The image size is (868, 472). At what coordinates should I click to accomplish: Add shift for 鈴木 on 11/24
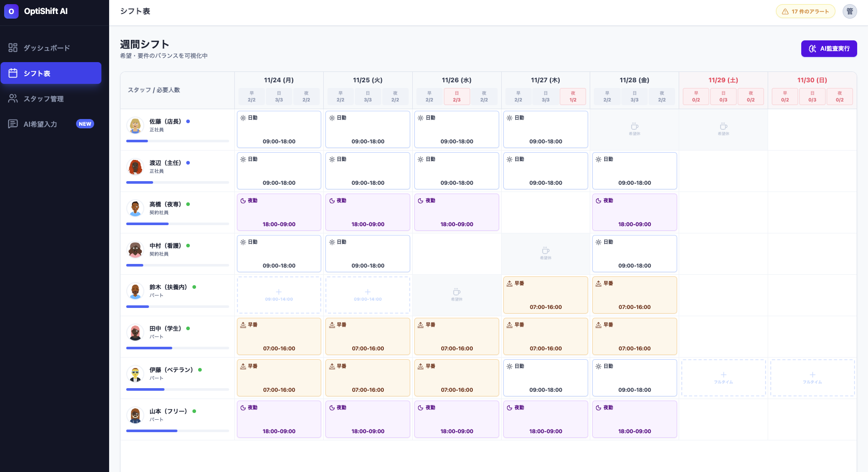click(279, 295)
